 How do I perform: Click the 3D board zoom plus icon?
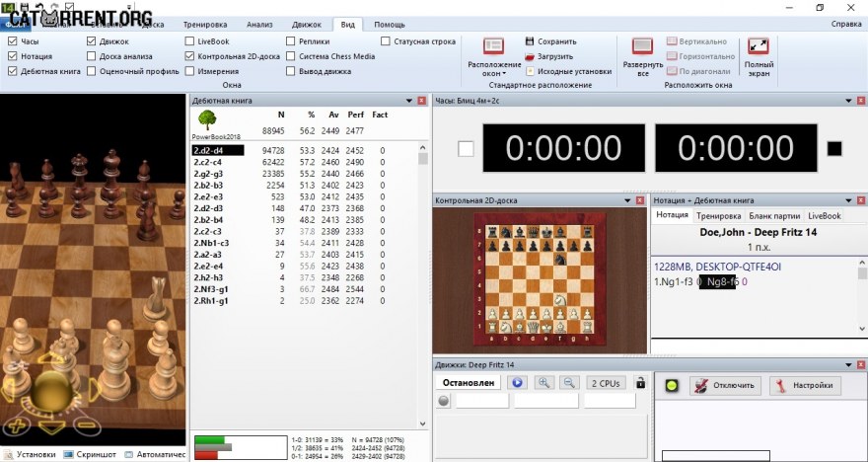click(x=16, y=425)
